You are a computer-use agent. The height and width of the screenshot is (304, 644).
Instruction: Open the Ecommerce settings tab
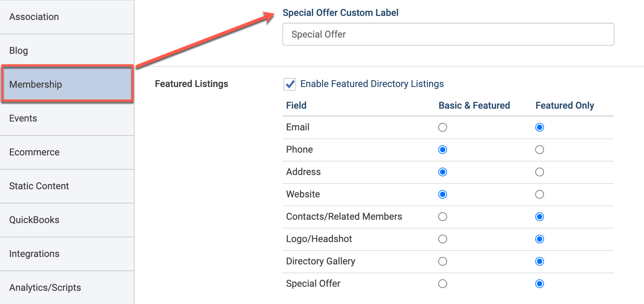point(67,152)
